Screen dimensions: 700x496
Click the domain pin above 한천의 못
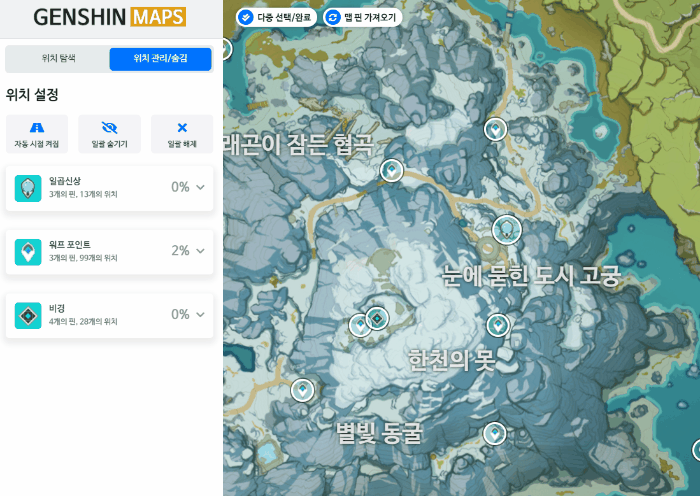(x=377, y=318)
